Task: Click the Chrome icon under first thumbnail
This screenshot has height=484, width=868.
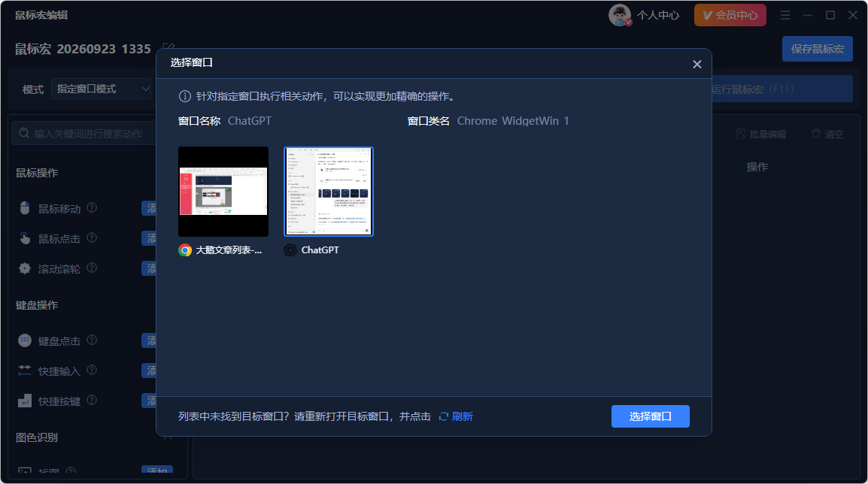Action: (x=185, y=250)
